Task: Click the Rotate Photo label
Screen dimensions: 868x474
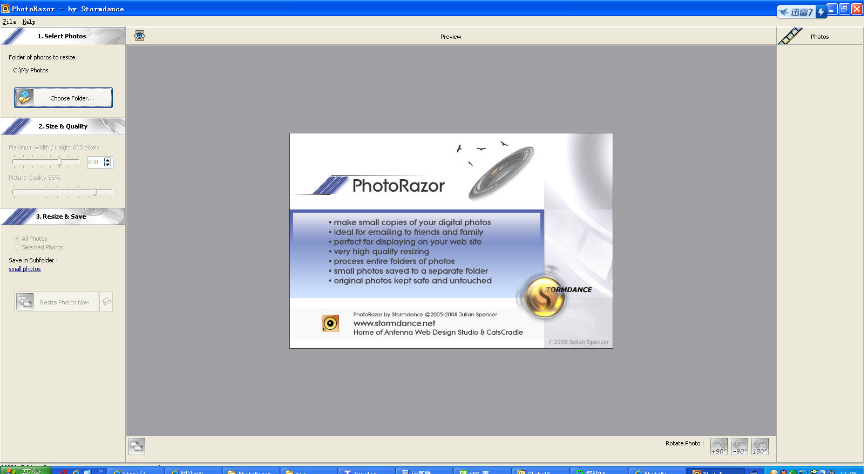Action: tap(684, 443)
